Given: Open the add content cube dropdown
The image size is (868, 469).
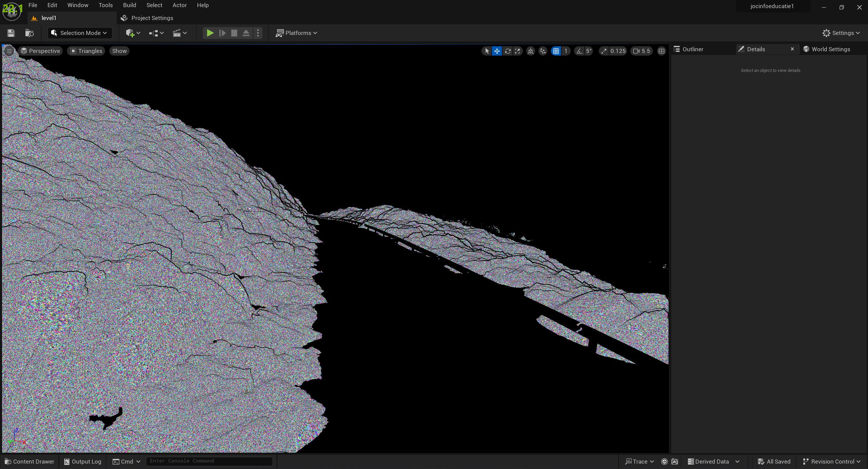Looking at the screenshot, I should click(x=133, y=33).
